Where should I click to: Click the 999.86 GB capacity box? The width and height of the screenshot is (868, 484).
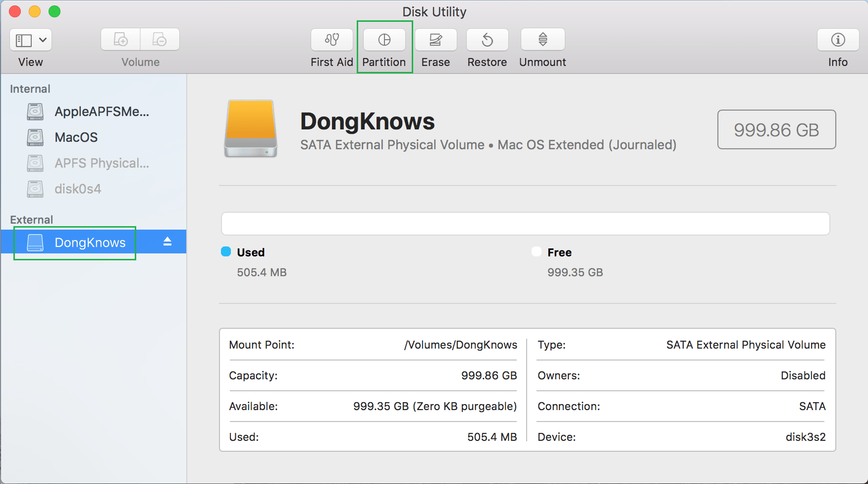(777, 129)
